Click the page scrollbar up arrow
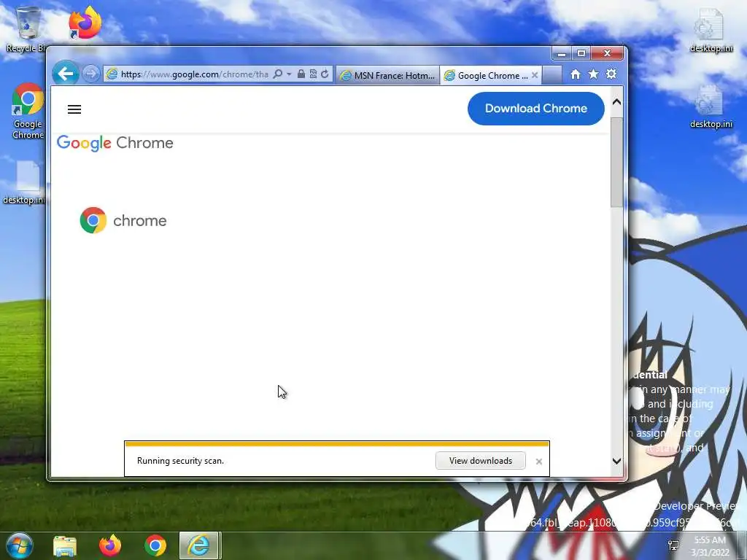This screenshot has width=747, height=560. [616, 102]
